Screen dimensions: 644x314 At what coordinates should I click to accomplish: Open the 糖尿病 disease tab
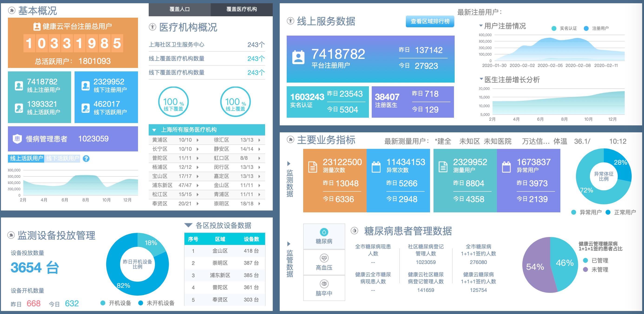pyautogui.click(x=324, y=236)
